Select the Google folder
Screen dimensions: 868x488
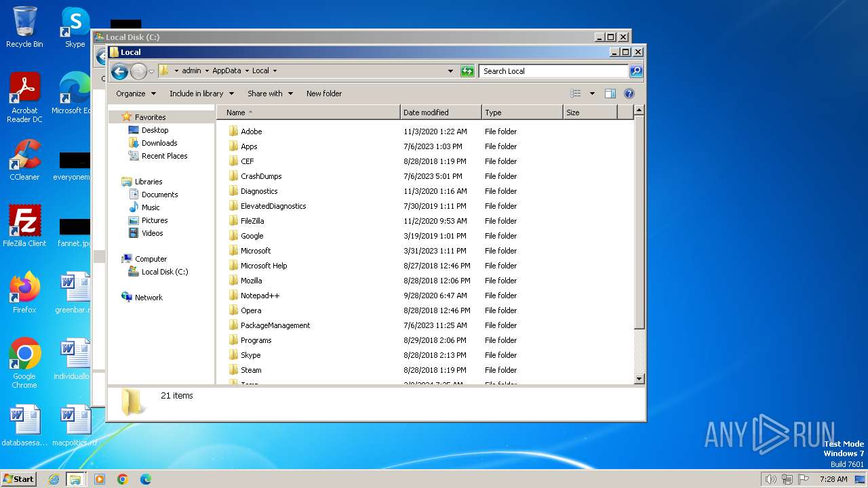tap(252, 236)
